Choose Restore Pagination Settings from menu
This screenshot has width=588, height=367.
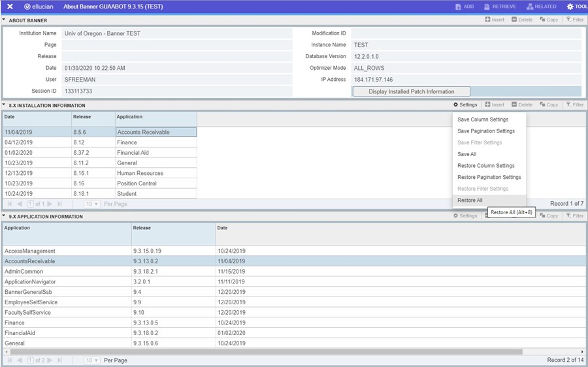489,177
